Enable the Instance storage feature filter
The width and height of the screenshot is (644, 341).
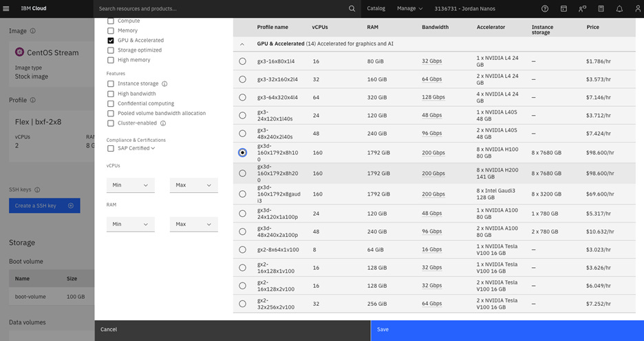(x=111, y=84)
